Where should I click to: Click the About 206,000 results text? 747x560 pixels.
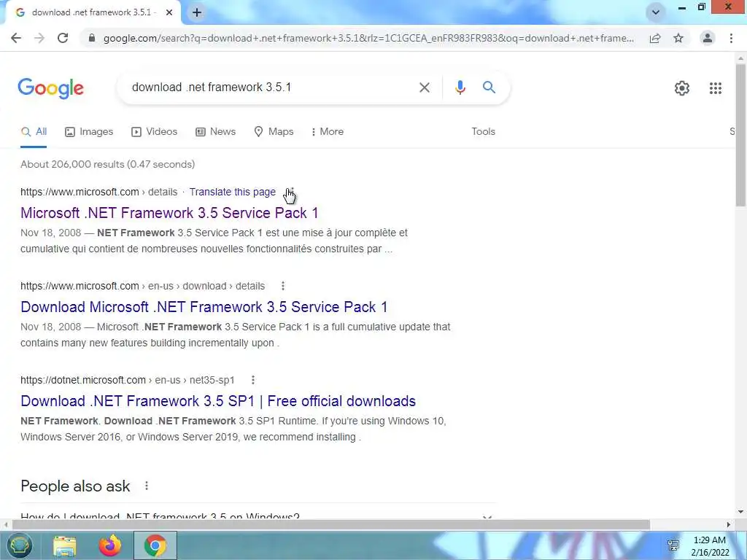[x=108, y=164]
